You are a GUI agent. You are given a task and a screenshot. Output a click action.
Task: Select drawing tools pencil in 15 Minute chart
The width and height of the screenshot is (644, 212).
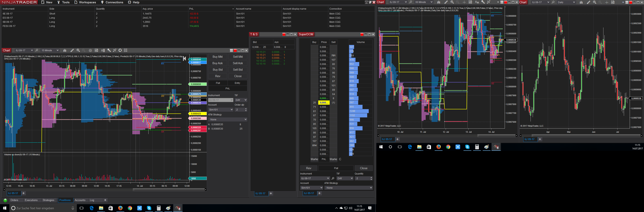click(x=72, y=50)
